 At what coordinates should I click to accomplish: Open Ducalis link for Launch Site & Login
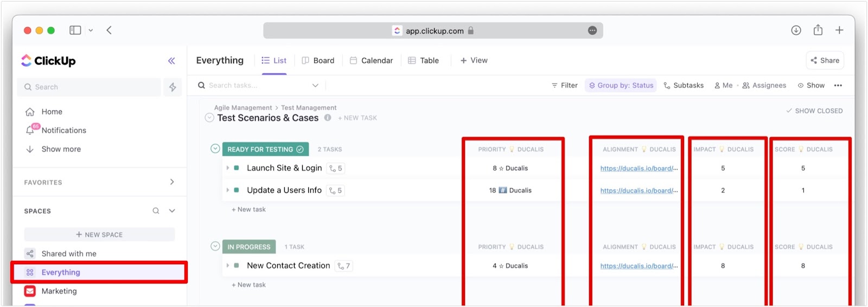pos(639,169)
